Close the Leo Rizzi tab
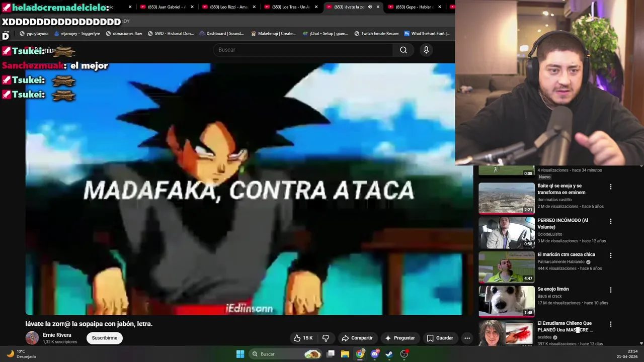The height and width of the screenshot is (362, 644). click(254, 7)
